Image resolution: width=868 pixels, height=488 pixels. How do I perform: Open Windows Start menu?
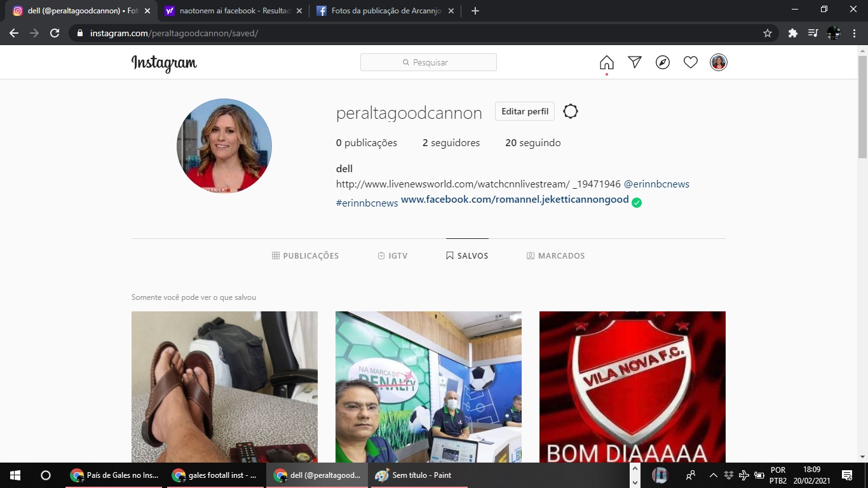coord(15,475)
